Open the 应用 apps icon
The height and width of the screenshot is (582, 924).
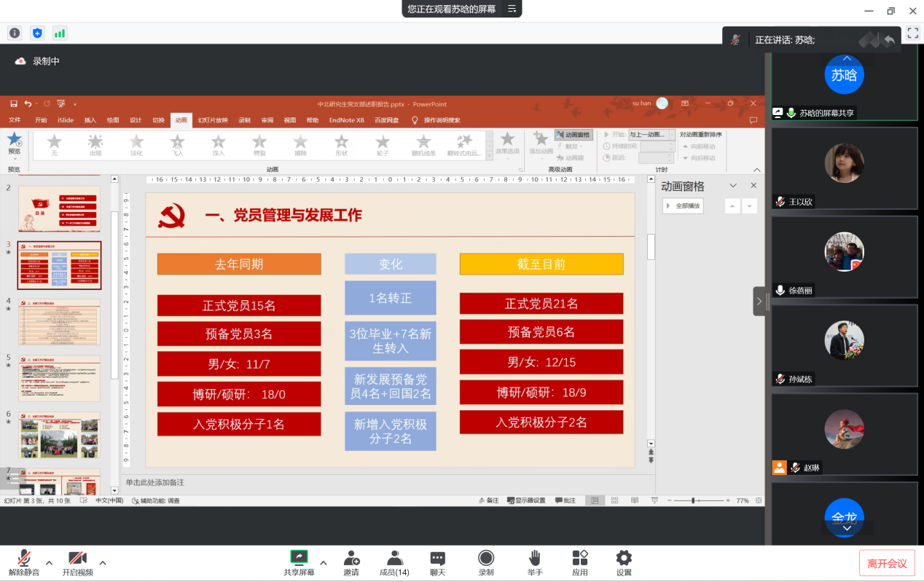580,562
